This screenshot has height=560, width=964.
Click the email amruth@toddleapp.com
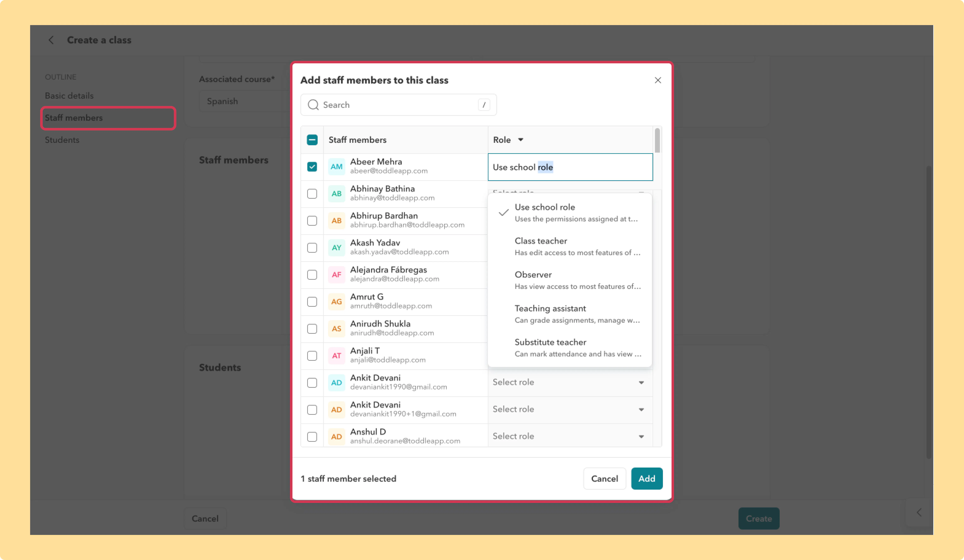[x=391, y=306]
